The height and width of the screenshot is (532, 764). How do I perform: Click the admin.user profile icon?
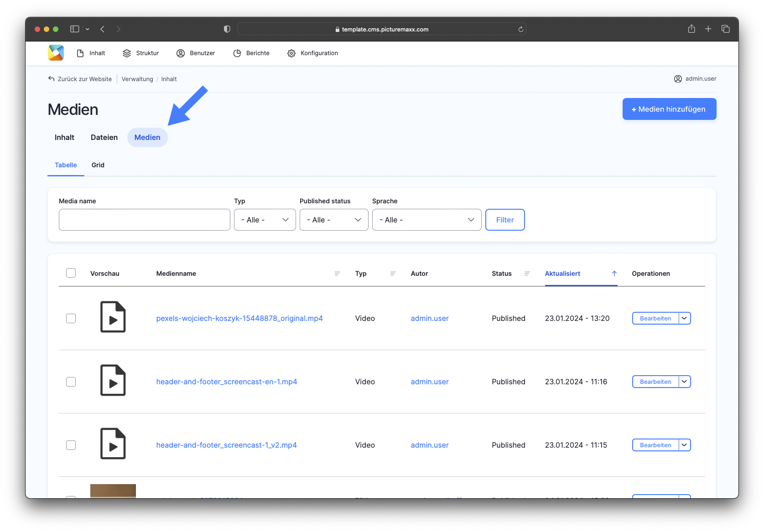pyautogui.click(x=678, y=79)
